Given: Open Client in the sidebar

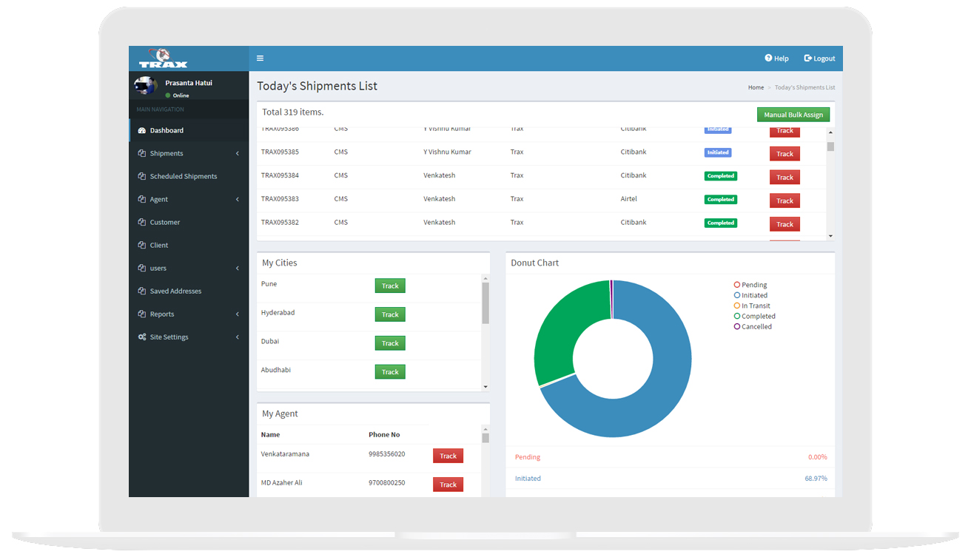Looking at the screenshot, I should pos(189,245).
